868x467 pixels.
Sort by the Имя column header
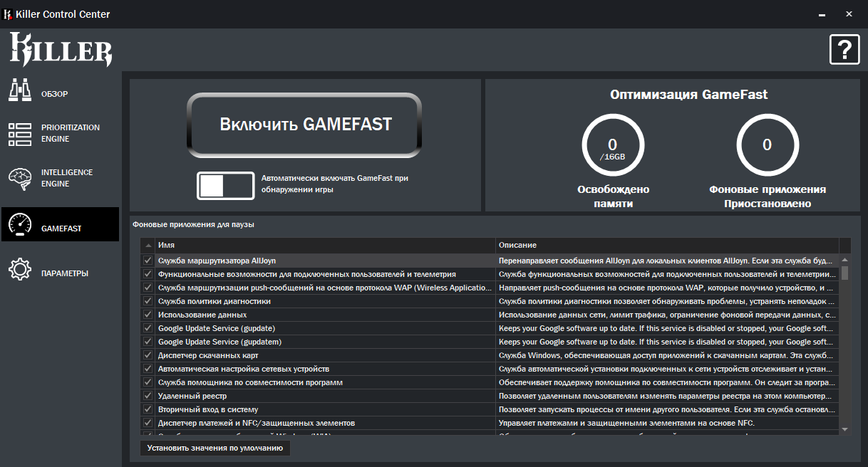325,245
